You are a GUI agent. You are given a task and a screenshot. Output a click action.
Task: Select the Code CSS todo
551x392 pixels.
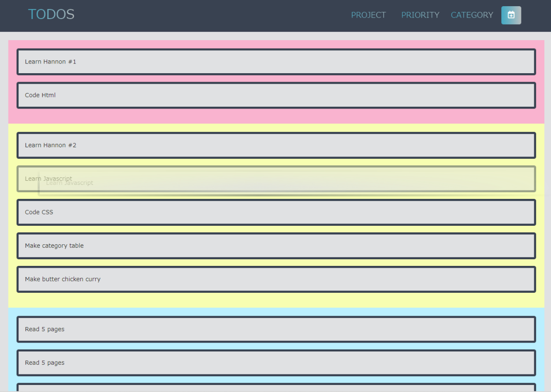click(276, 212)
